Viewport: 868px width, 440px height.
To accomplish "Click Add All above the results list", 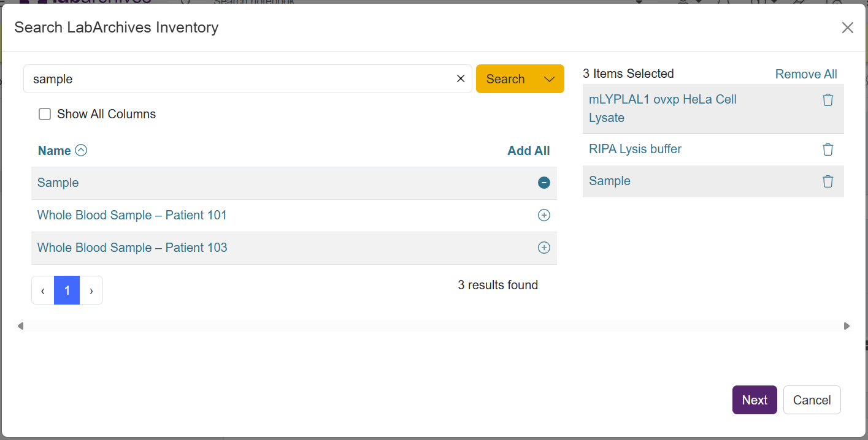I will [x=528, y=150].
